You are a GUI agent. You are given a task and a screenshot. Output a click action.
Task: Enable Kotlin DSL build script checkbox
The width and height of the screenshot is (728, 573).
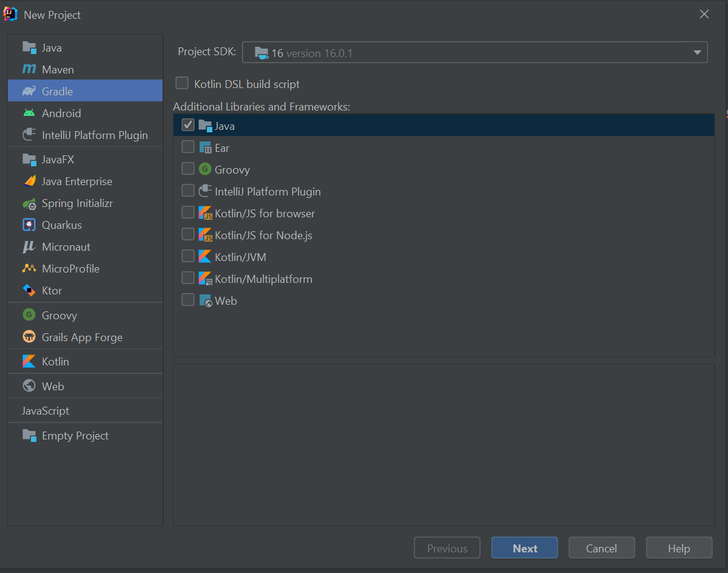(x=182, y=83)
